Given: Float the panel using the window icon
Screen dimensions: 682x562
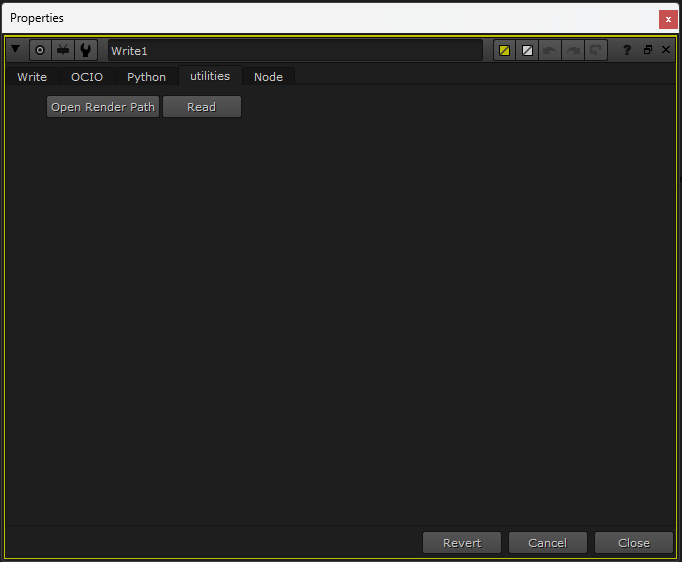Looking at the screenshot, I should click(647, 50).
